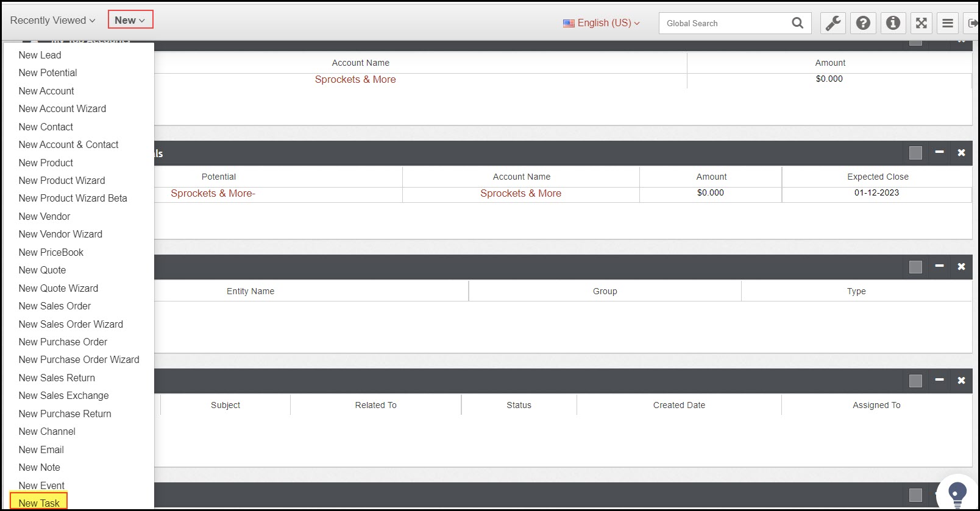Open Sprockets & More account in Potentials table
Image resolution: width=980 pixels, height=511 pixels.
(520, 193)
